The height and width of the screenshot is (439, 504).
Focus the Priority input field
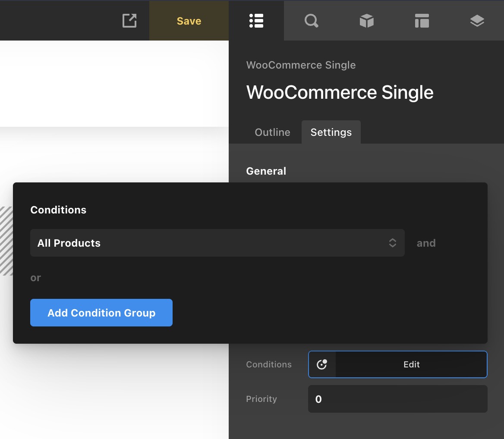tap(397, 399)
